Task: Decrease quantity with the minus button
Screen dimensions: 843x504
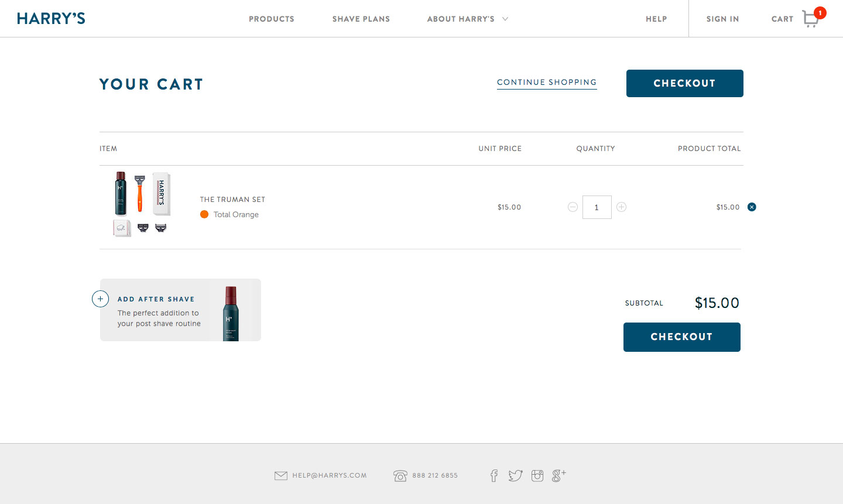Action: point(573,207)
